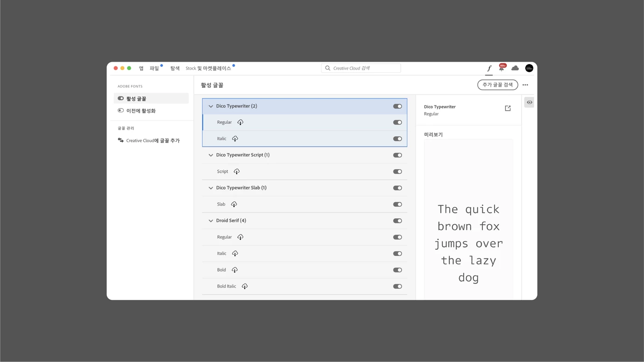This screenshot has height=362, width=644.
Task: Click cloud icon next to Script
Action: click(237, 171)
